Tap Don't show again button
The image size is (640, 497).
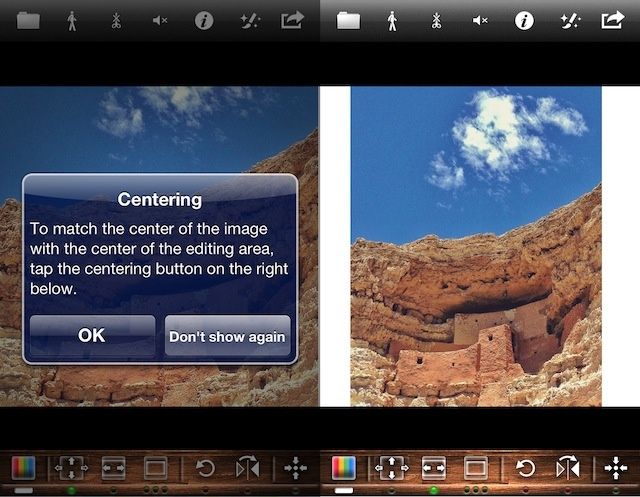(x=227, y=335)
